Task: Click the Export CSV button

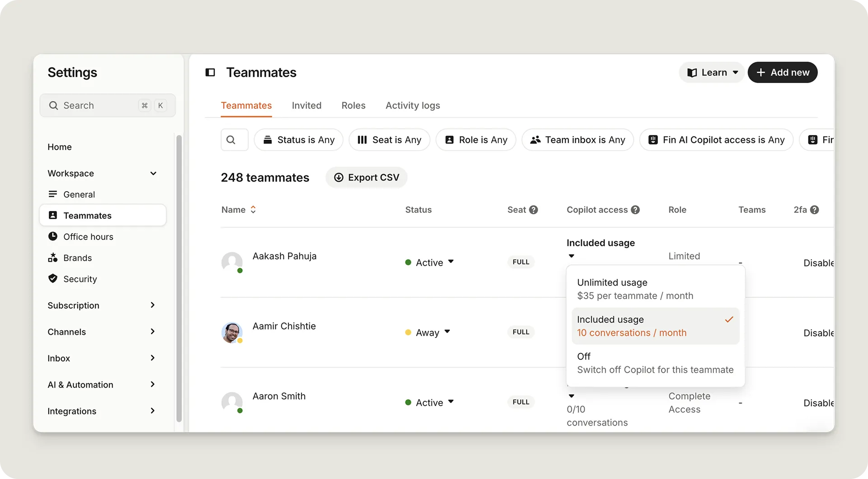Action: point(366,178)
